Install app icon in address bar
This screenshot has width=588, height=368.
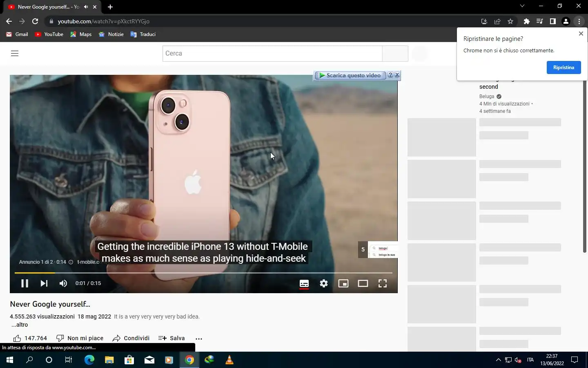coord(484,21)
